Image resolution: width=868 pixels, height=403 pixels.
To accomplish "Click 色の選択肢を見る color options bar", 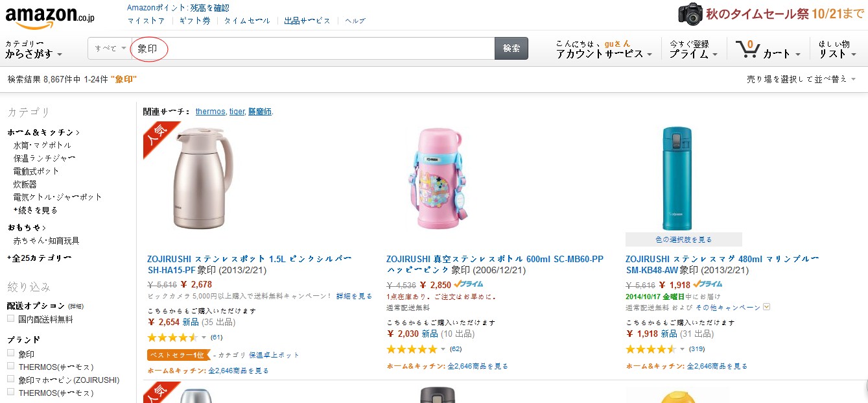I will coord(683,239).
